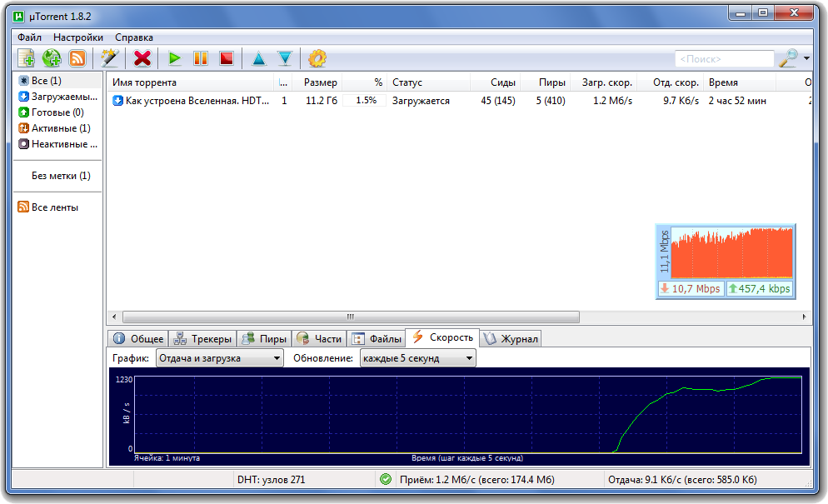Click the 1.5% progress bar cell
The image size is (828, 504).
364,100
